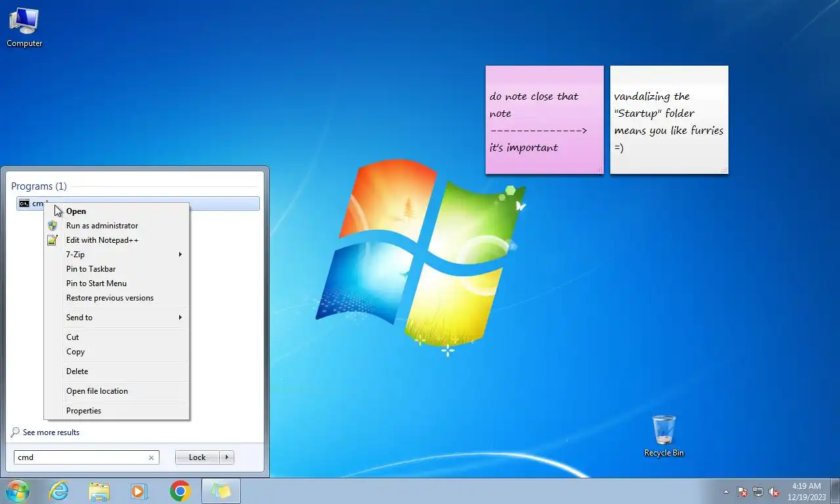Select Restore previous versions
Image resolution: width=840 pixels, height=504 pixels.
(x=116, y=298)
